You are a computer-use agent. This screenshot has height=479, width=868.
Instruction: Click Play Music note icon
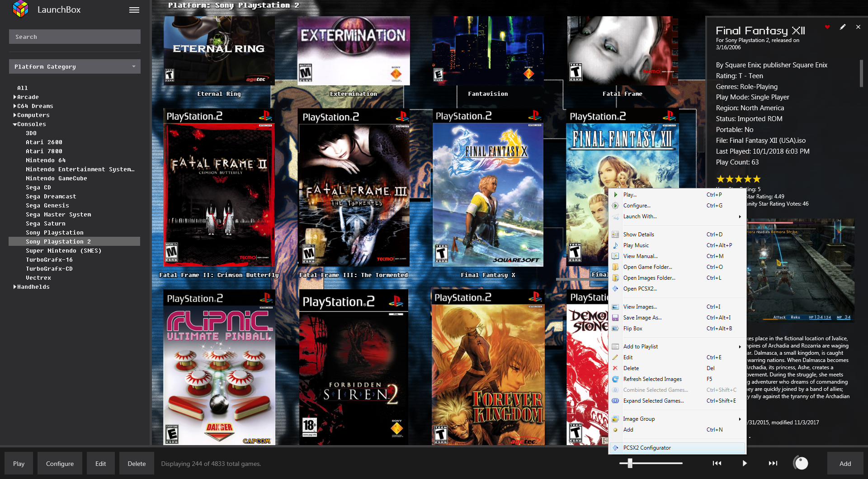tap(615, 245)
